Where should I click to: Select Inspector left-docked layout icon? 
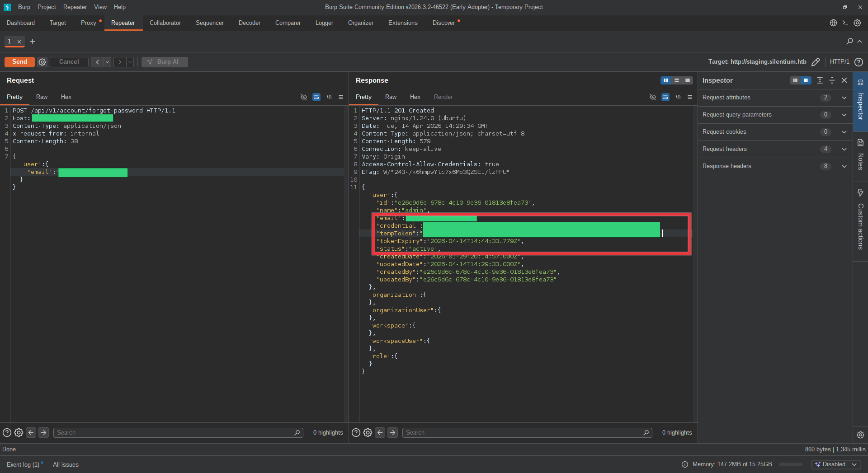click(795, 80)
